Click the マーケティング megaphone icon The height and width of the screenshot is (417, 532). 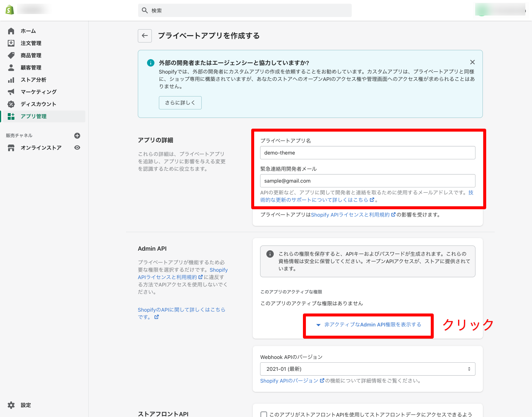point(11,92)
